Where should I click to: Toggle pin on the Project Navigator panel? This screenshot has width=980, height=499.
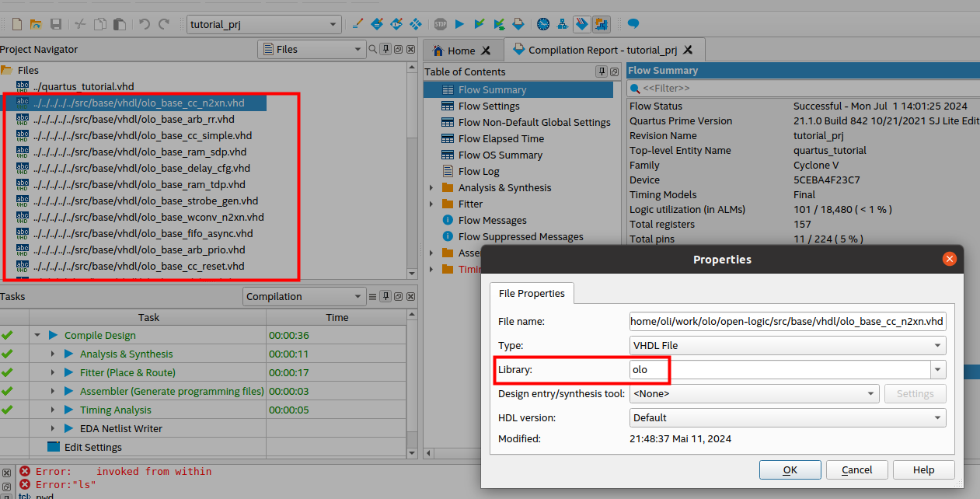tap(385, 50)
